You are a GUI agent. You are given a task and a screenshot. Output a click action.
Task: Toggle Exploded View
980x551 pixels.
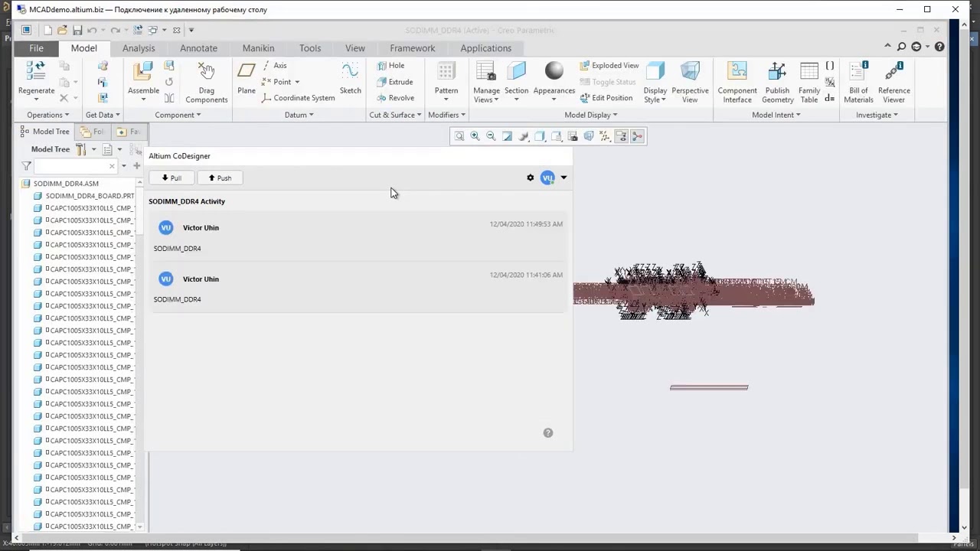[x=609, y=66]
